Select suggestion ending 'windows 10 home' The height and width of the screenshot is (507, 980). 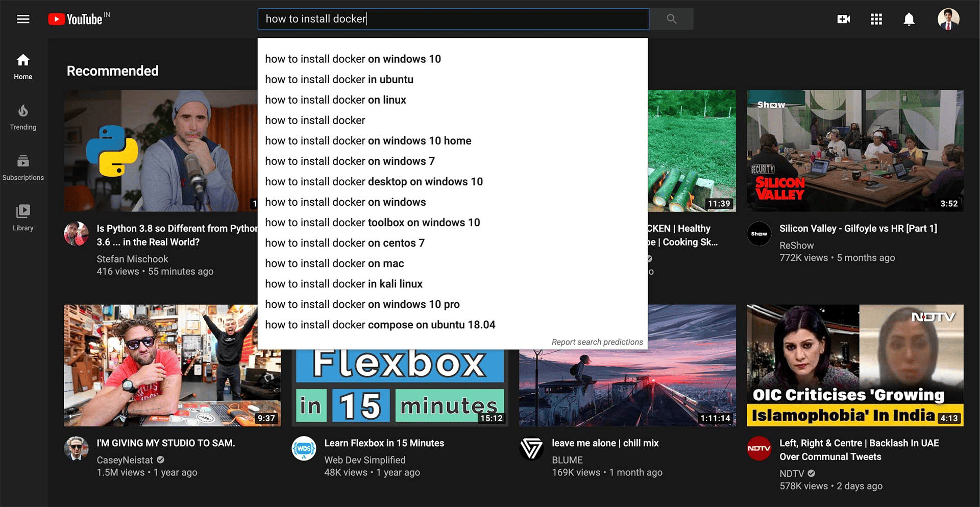[453, 140]
